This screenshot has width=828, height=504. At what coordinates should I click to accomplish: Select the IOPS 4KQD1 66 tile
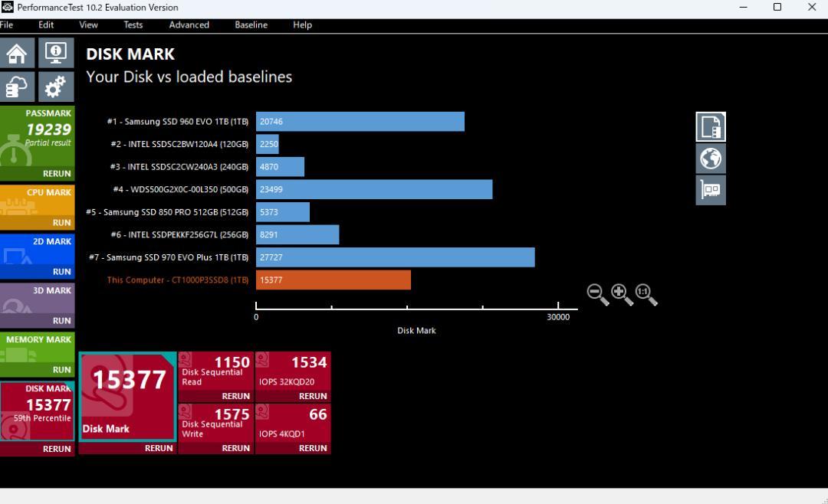click(x=293, y=423)
